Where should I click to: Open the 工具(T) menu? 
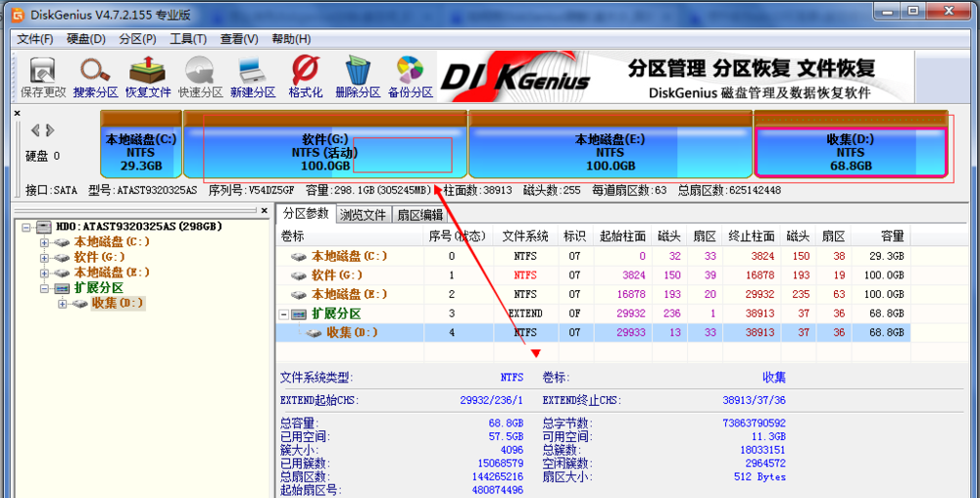[x=188, y=39]
